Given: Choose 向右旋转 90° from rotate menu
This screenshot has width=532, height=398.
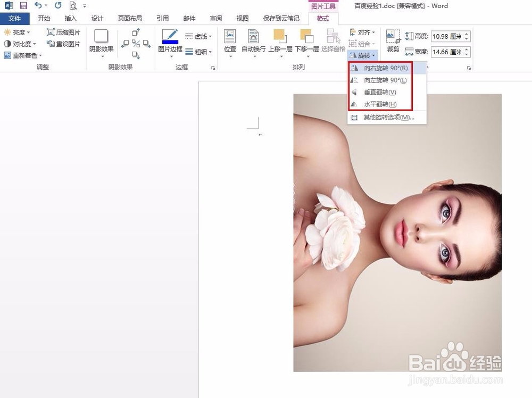Looking at the screenshot, I should [387, 68].
